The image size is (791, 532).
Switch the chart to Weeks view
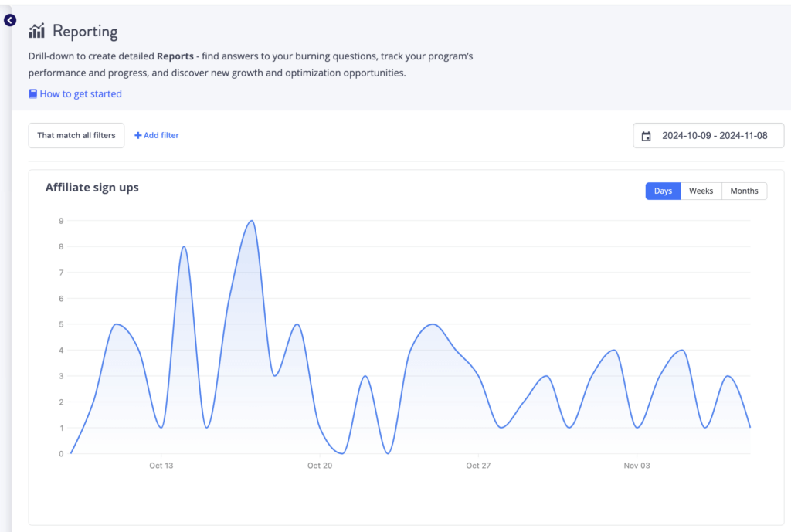pos(701,191)
